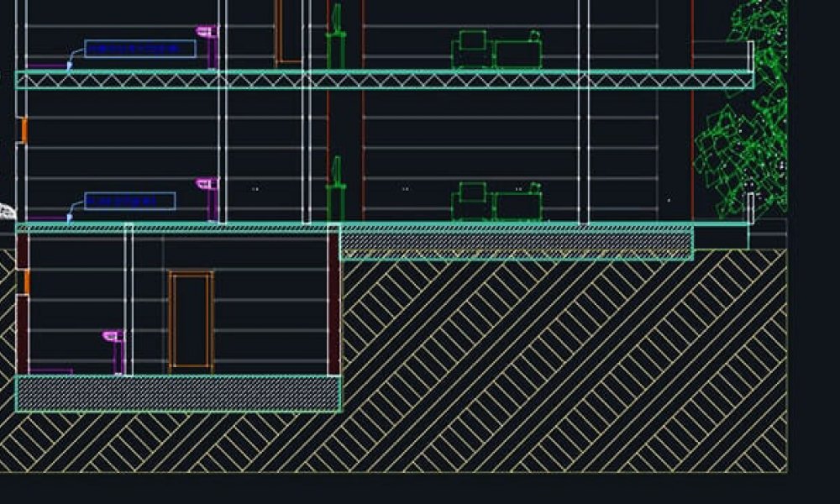Select the basement dotted foundation slab

click(178, 393)
